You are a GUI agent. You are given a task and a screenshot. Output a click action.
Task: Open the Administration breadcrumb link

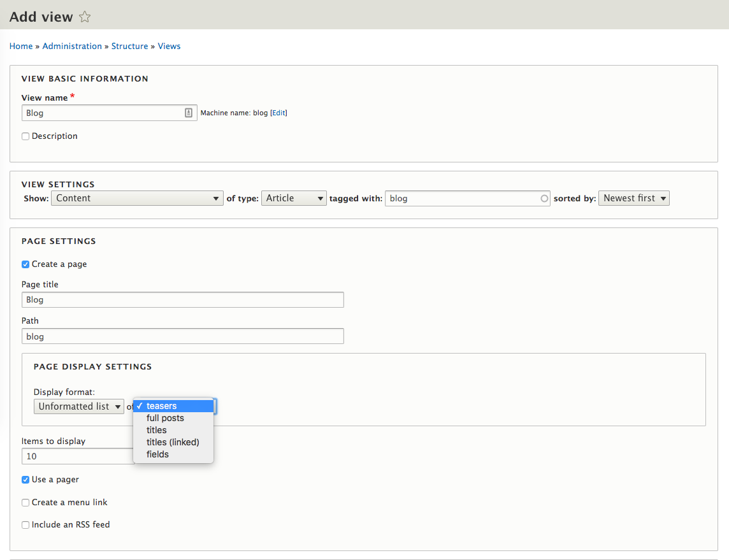point(72,46)
